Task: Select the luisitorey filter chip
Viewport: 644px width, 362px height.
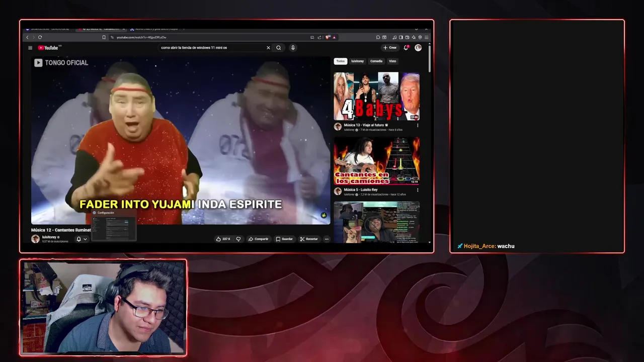Action: (358, 61)
